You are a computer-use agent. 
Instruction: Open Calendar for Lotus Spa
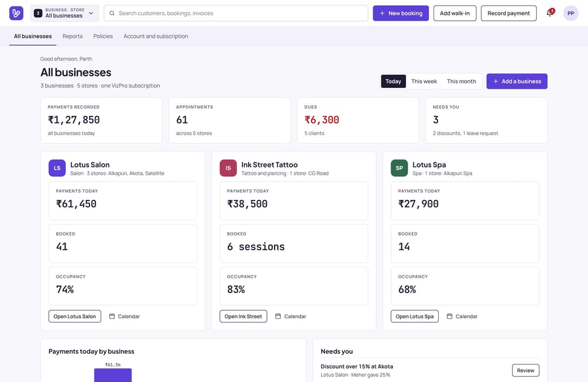pos(462,317)
